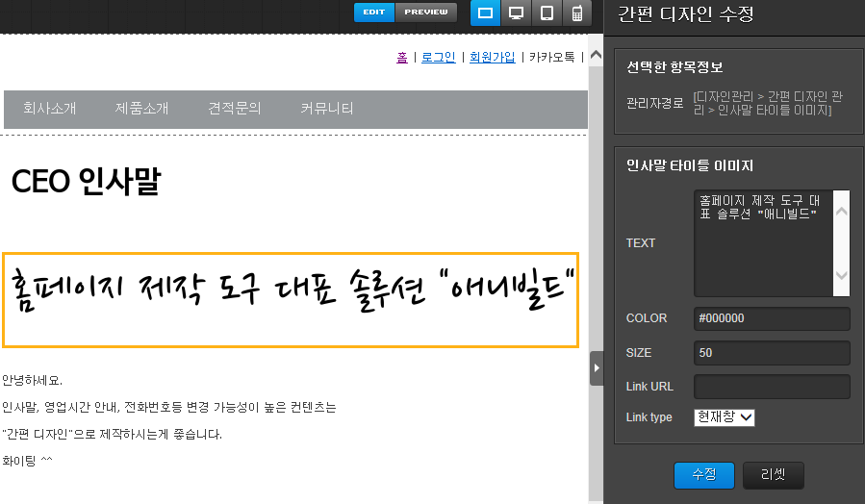Click the 리셋 button
Viewport: 865px width, 504px height.
point(773,475)
